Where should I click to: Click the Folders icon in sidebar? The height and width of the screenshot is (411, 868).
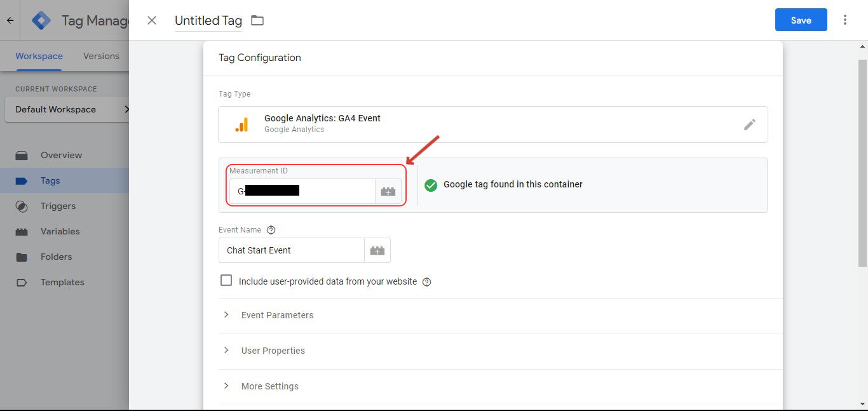pos(22,257)
